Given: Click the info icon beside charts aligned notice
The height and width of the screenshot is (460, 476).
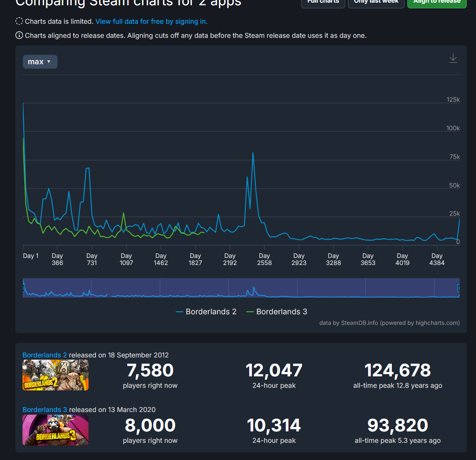Looking at the screenshot, I should pos(19,36).
